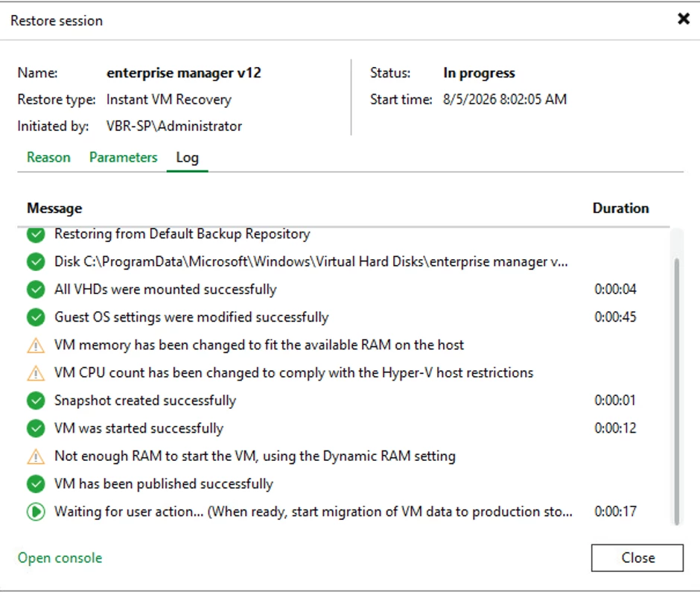Select 'Guest OS settings were modified successfully' entry

pyautogui.click(x=191, y=317)
